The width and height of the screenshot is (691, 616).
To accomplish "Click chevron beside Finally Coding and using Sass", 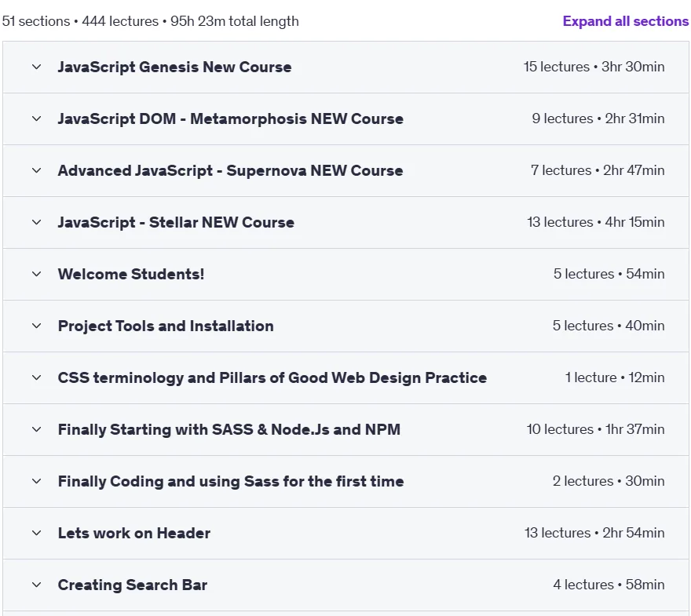I will [x=37, y=481].
